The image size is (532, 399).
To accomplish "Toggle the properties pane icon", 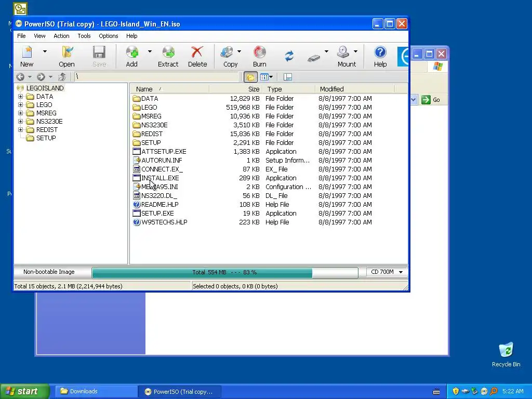I will pyautogui.click(x=288, y=77).
